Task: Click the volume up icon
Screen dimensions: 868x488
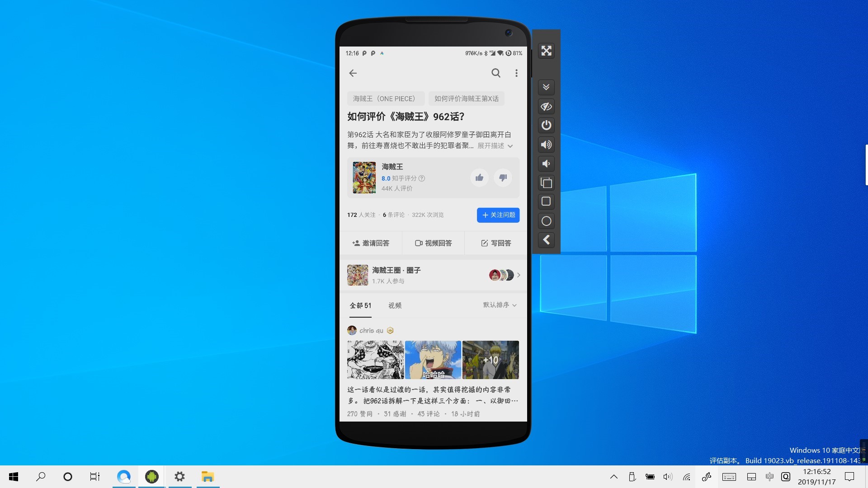Action: pos(546,145)
